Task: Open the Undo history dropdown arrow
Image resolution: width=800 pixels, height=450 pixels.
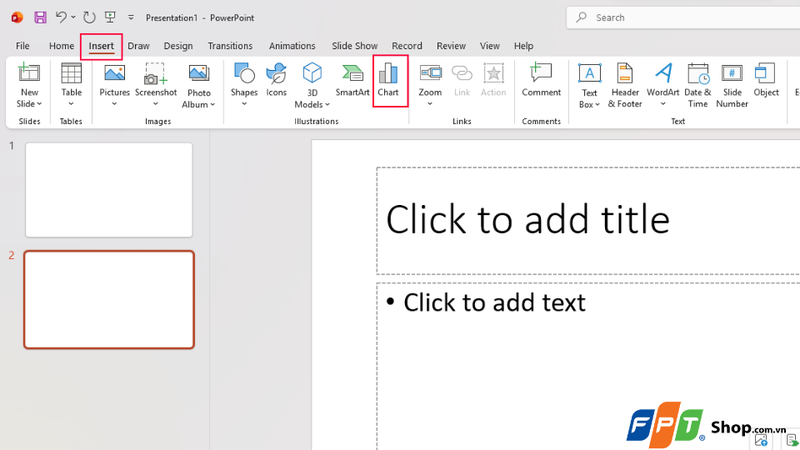Action: click(x=73, y=17)
